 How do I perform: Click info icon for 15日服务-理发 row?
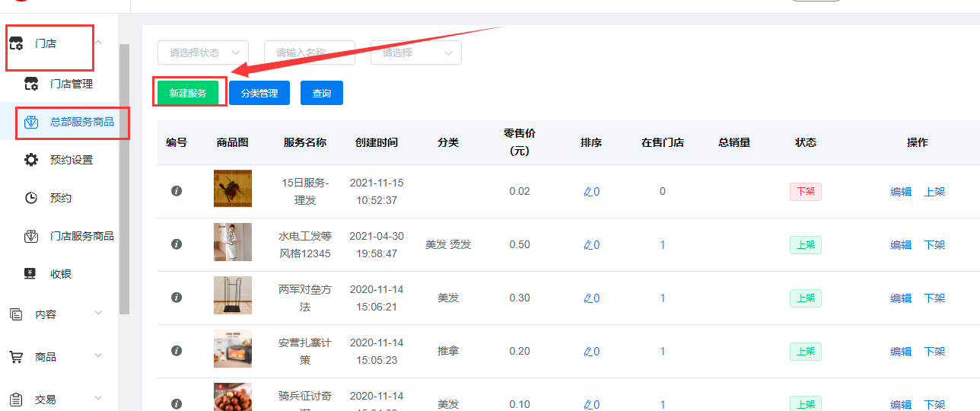click(177, 191)
